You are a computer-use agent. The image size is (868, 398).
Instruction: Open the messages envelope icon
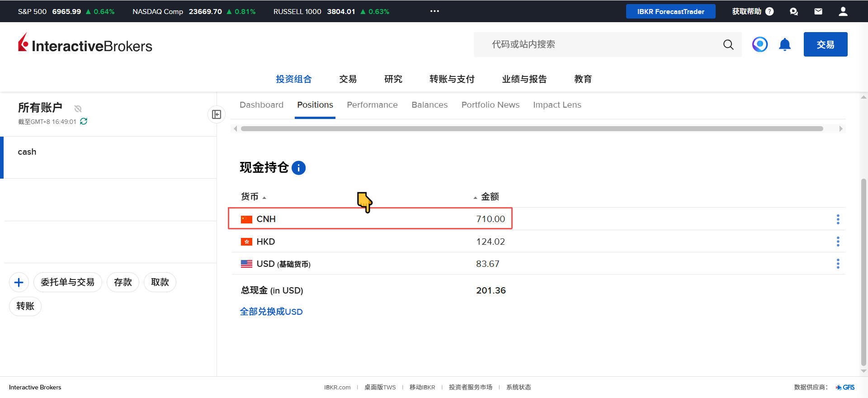tap(818, 11)
